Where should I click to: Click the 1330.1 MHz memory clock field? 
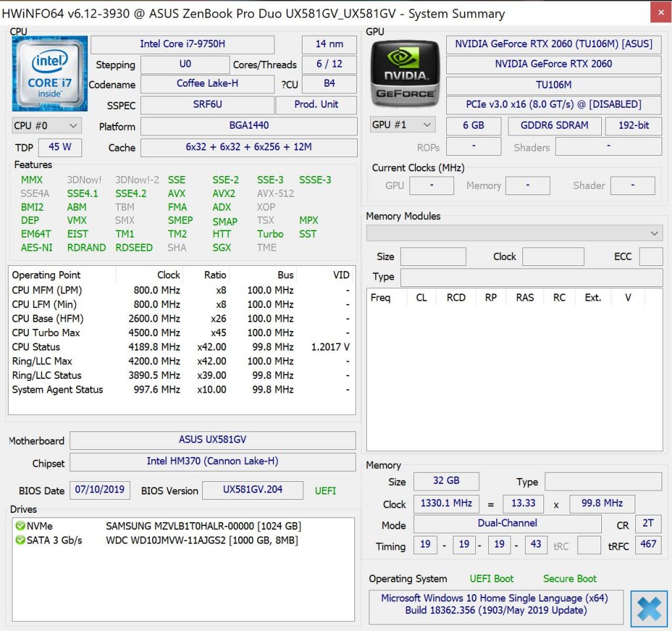pyautogui.click(x=446, y=504)
